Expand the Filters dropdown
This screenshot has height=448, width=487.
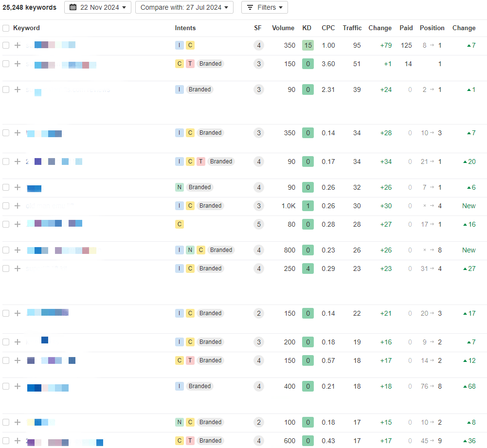click(x=265, y=7)
